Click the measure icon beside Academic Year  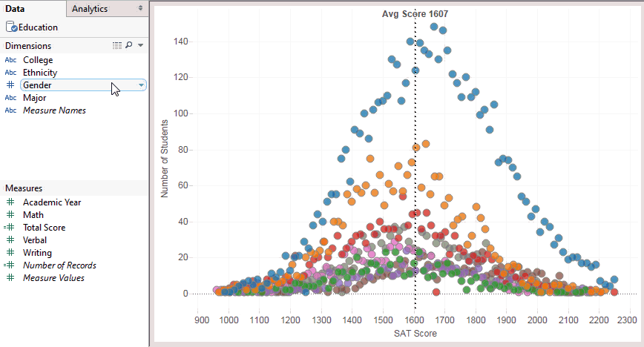[10, 202]
